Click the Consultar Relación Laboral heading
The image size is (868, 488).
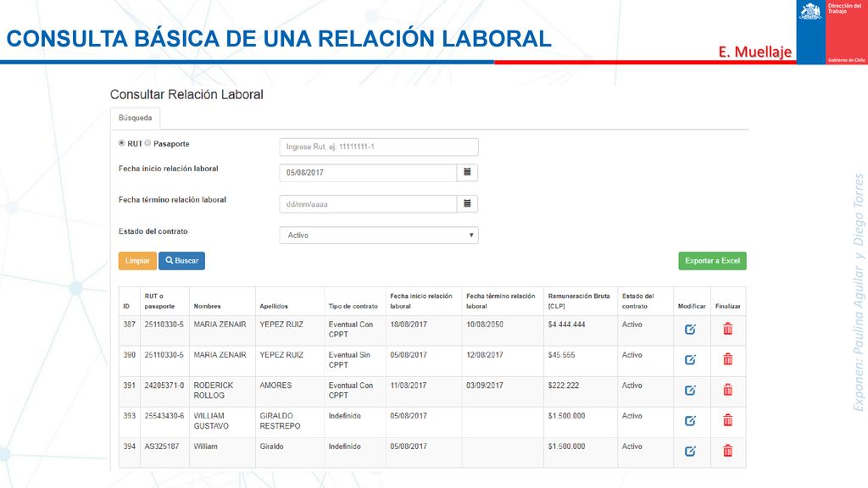pos(186,95)
